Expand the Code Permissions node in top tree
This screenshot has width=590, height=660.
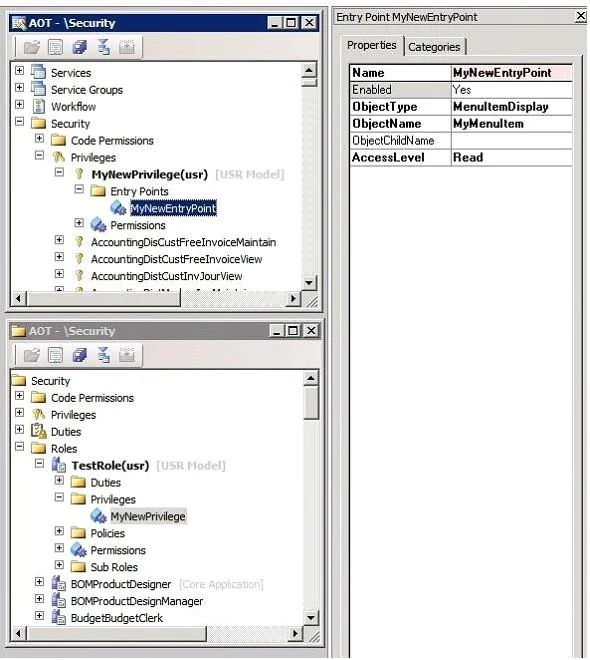39,138
